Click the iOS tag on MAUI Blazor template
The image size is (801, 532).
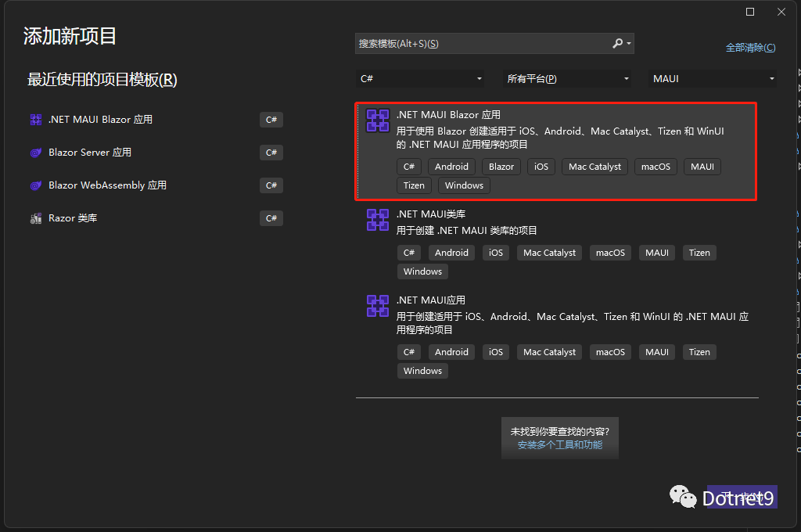[541, 167]
